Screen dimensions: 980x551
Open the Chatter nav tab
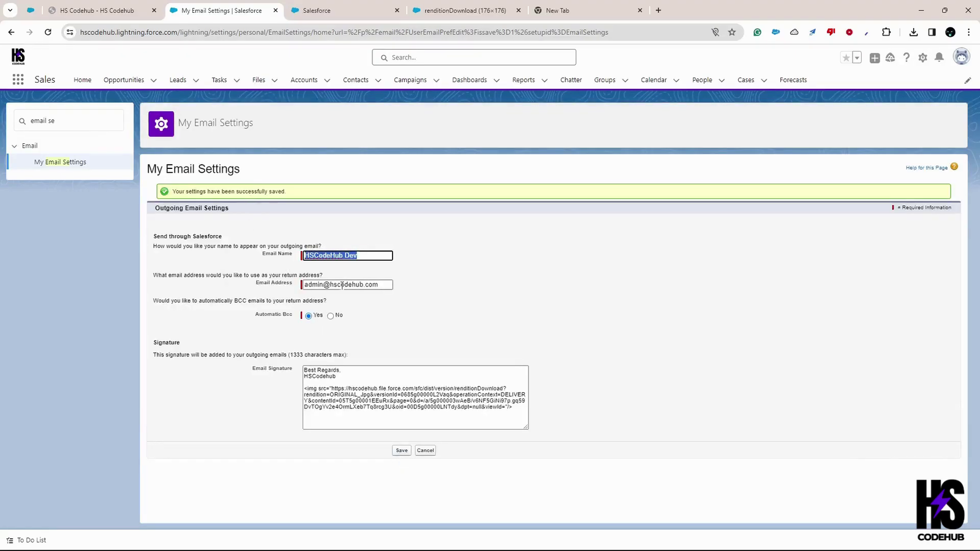tap(571, 80)
